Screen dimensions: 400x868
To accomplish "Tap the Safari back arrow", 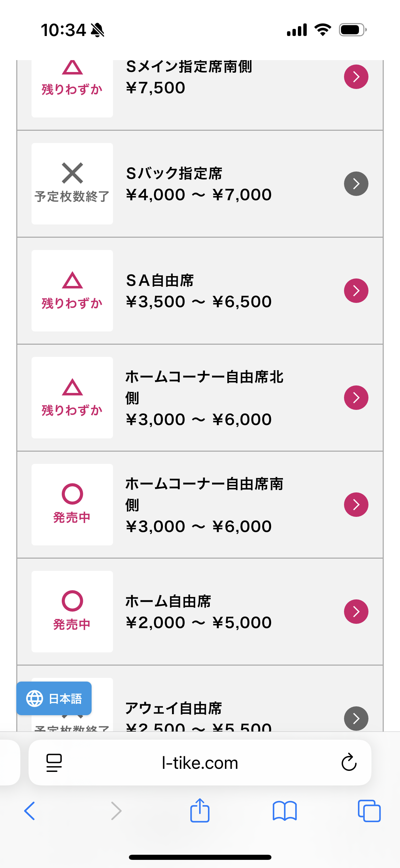I will [30, 811].
